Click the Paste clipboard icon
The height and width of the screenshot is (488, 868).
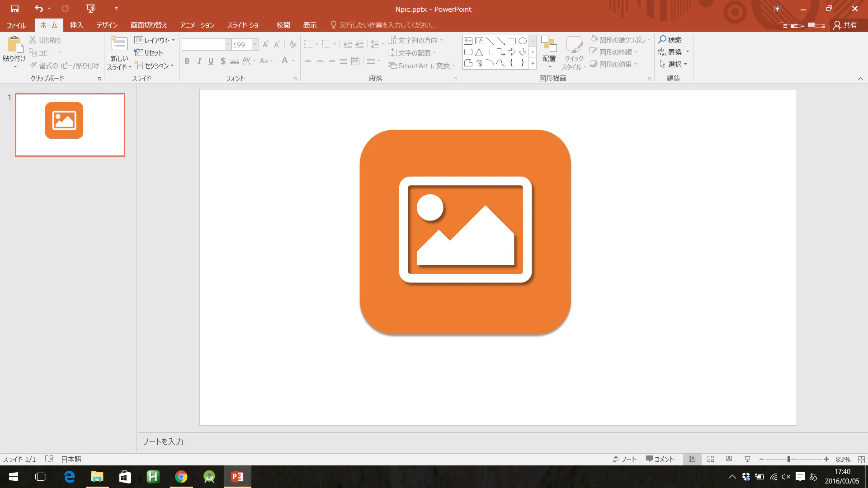pos(14,45)
